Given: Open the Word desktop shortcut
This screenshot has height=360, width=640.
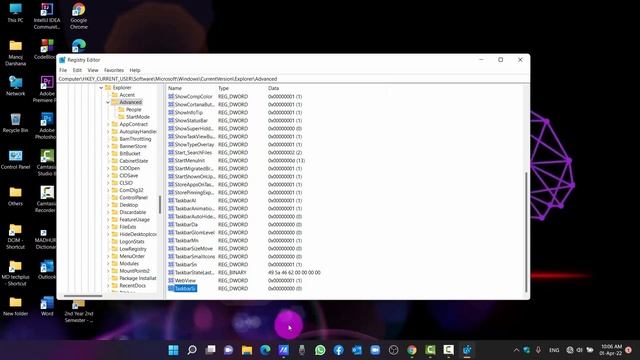Looking at the screenshot, I should tap(47, 307).
